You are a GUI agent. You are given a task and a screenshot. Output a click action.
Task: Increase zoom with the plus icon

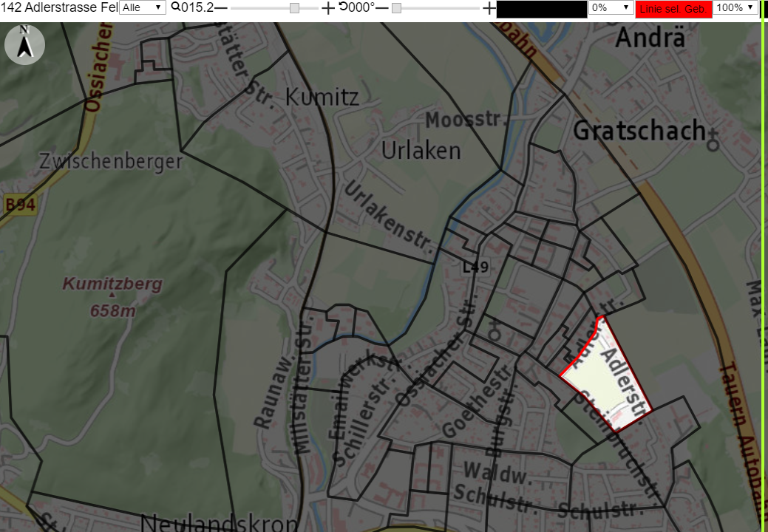pos(327,8)
